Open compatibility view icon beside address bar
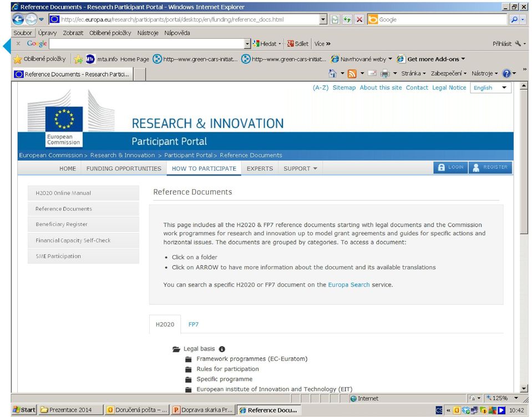Viewport: 532px width, 417px height. click(x=335, y=19)
